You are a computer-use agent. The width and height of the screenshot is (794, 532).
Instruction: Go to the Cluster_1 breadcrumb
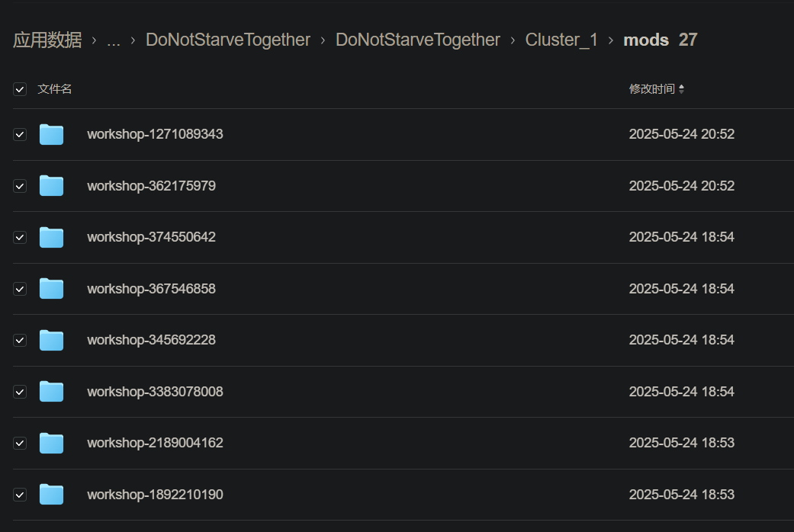click(x=561, y=40)
